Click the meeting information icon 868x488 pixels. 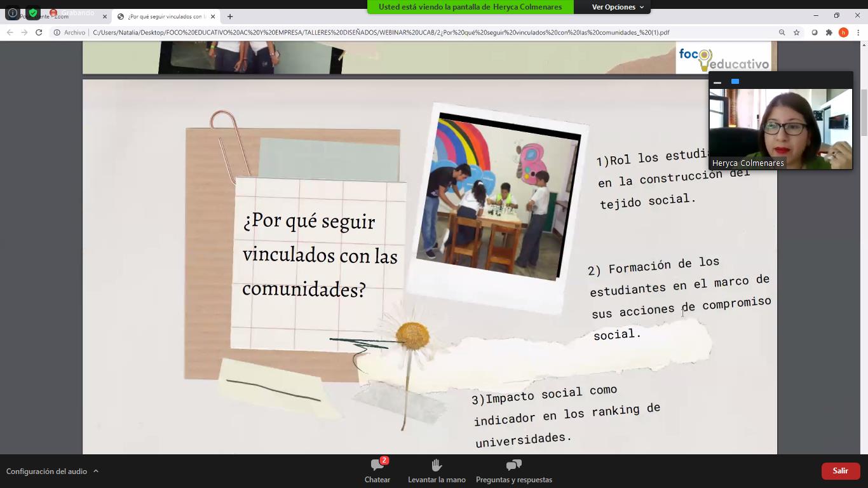coord(12,13)
